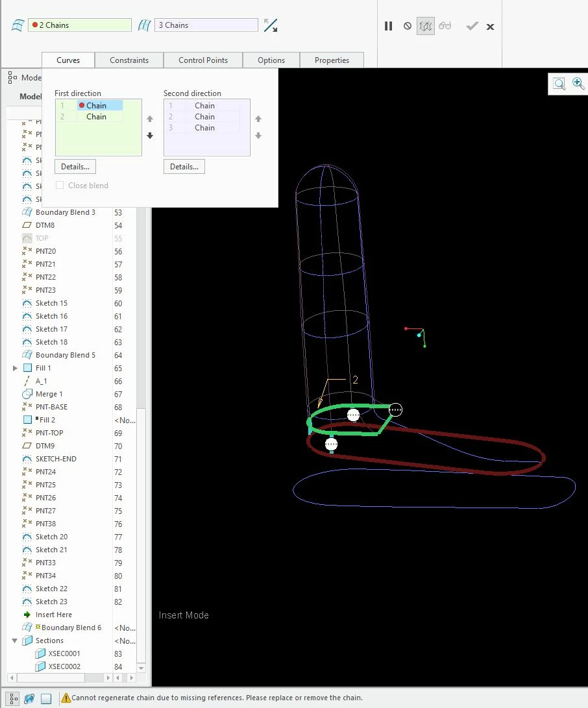
Task: Click the no-preview icon in the dashboard
Action: point(408,26)
